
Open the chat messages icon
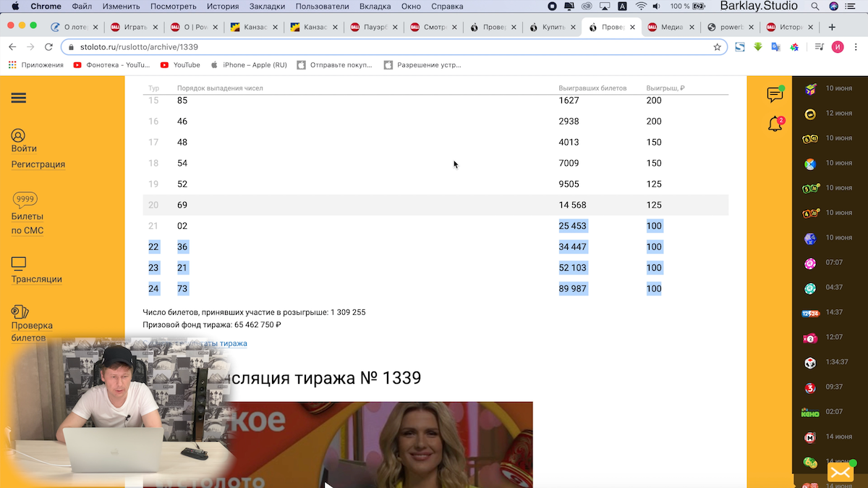point(775,95)
